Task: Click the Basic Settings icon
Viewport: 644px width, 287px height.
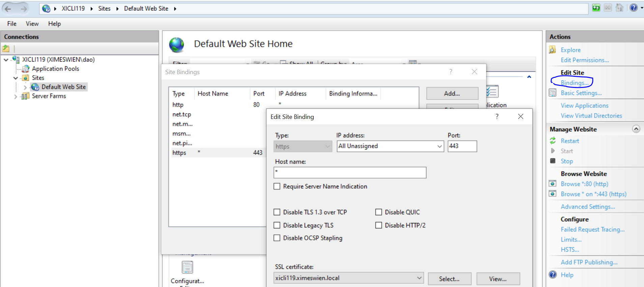Action: (553, 93)
